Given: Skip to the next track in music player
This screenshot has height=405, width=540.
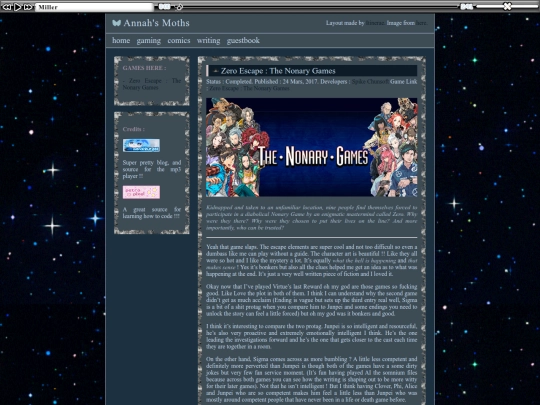Looking at the screenshot, I should (x=28, y=7).
